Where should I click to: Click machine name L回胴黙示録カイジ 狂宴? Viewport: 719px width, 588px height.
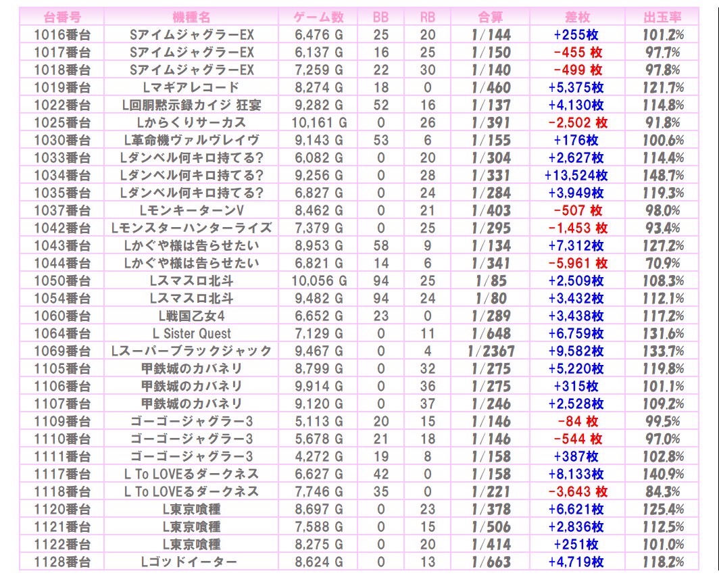click(x=191, y=105)
